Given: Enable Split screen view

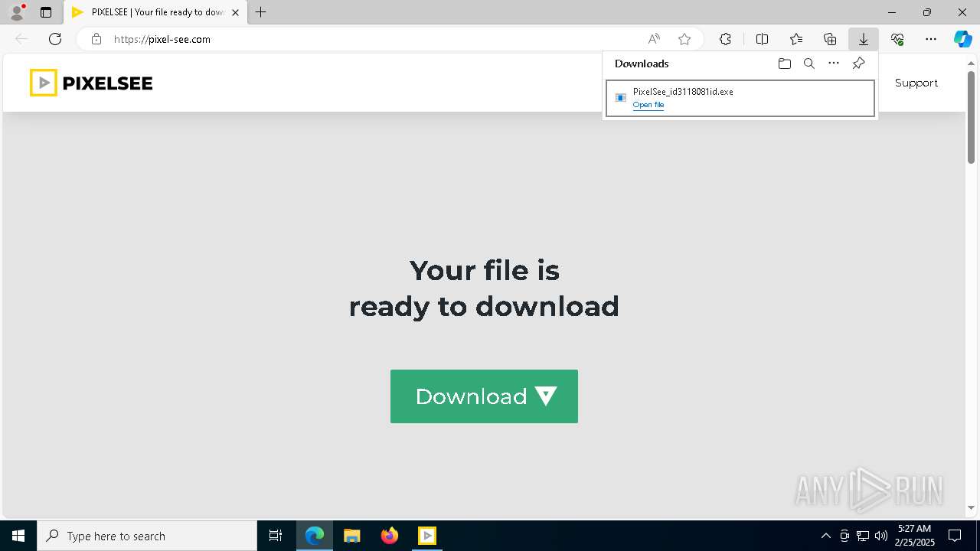Looking at the screenshot, I should [762, 39].
